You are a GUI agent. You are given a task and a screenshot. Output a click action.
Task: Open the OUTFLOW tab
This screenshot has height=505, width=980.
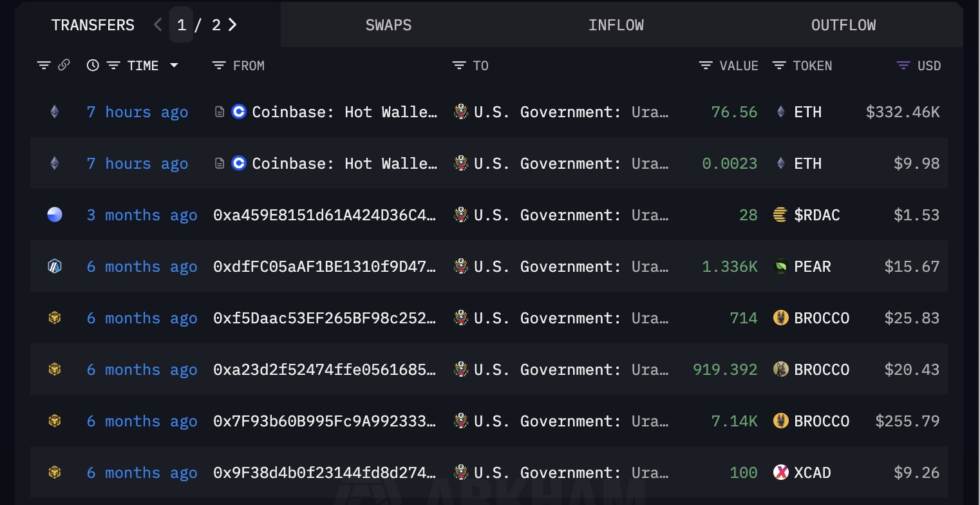point(843,25)
